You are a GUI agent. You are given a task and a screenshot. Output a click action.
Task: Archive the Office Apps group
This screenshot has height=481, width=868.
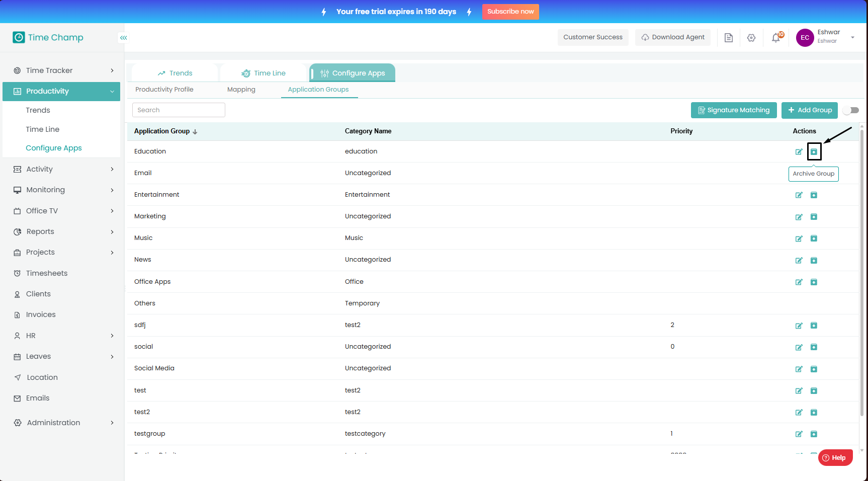[814, 282]
